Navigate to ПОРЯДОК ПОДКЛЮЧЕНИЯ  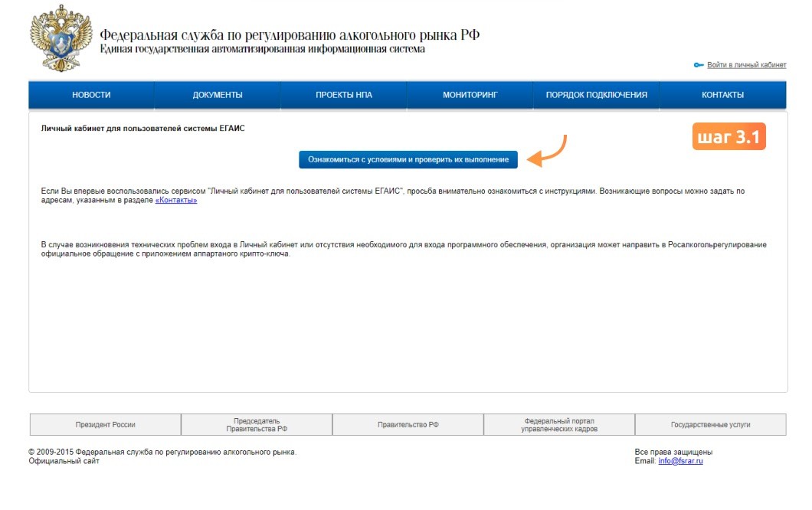(596, 95)
